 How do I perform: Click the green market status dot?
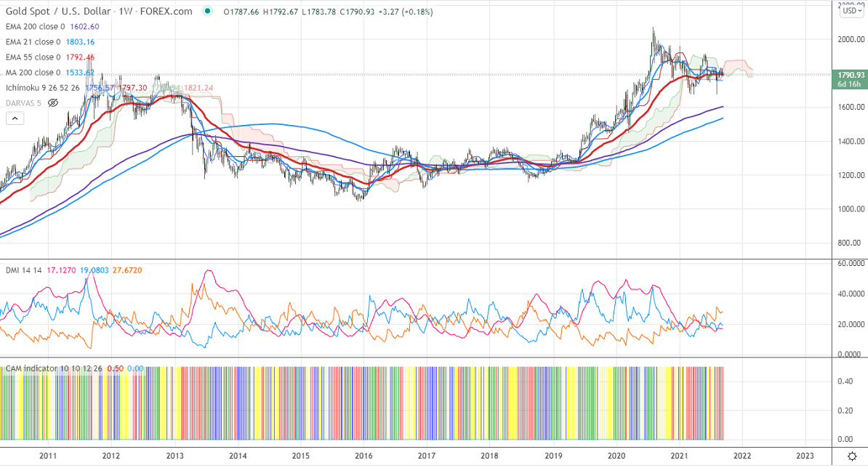click(208, 11)
